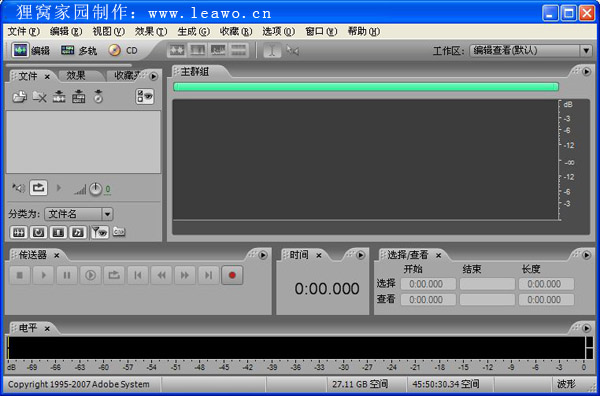600x396 pixels.
Task: Click the green zoom navigation bar
Action: point(366,86)
